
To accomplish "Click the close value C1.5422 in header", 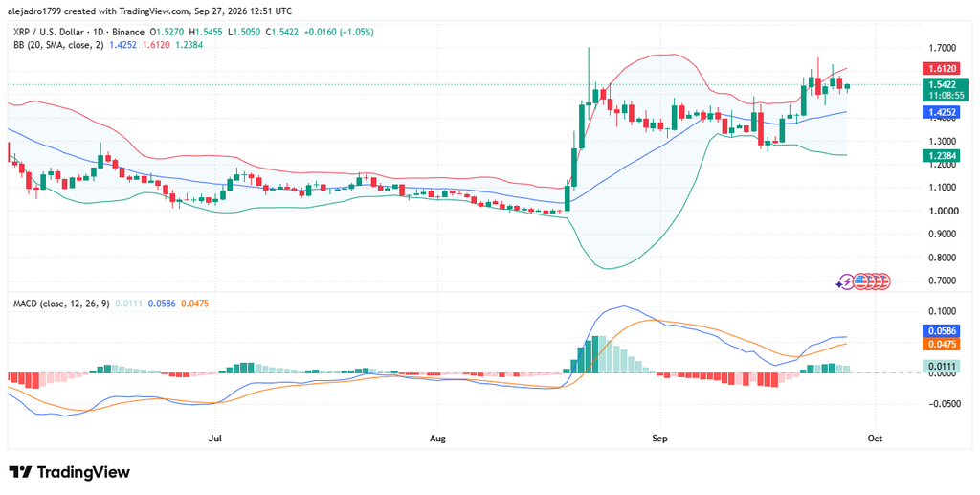I will click(284, 32).
